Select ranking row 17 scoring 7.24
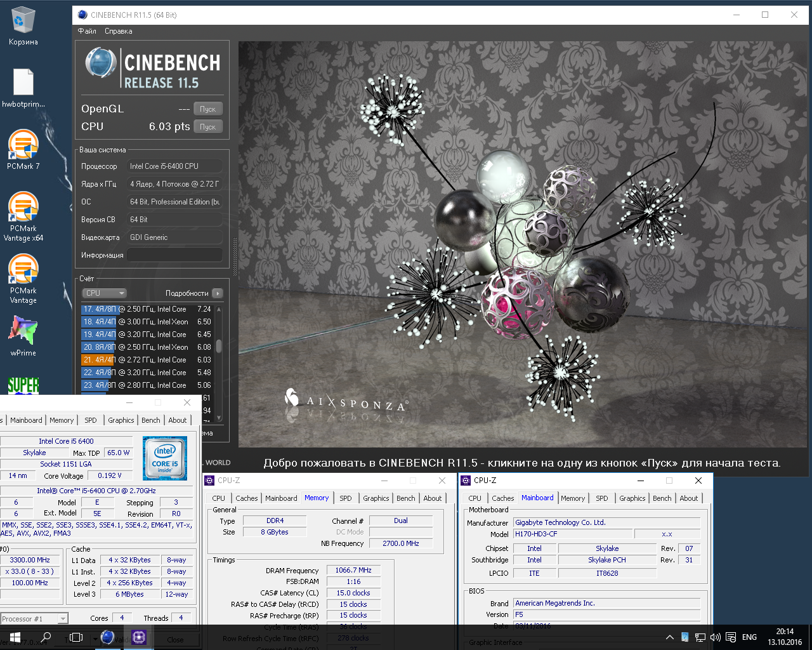 pyautogui.click(x=148, y=309)
